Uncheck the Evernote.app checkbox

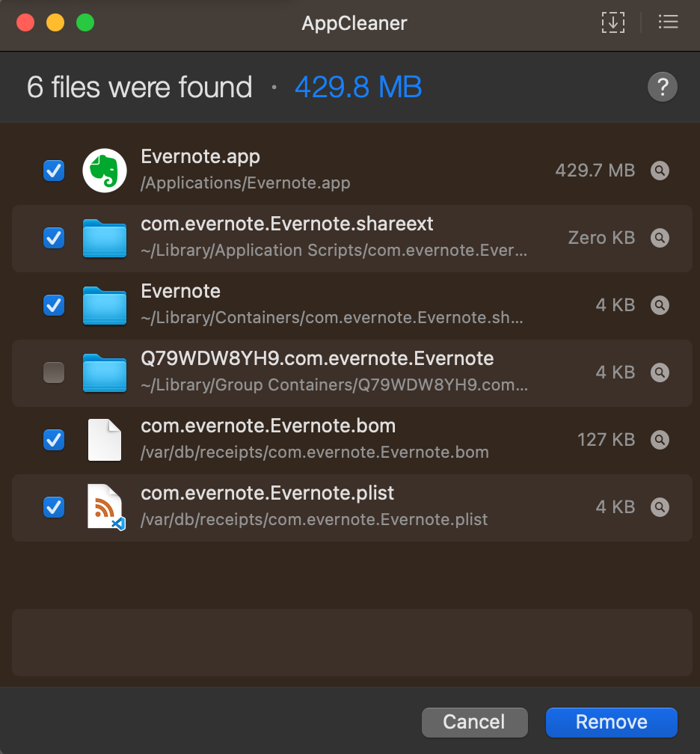click(54, 171)
